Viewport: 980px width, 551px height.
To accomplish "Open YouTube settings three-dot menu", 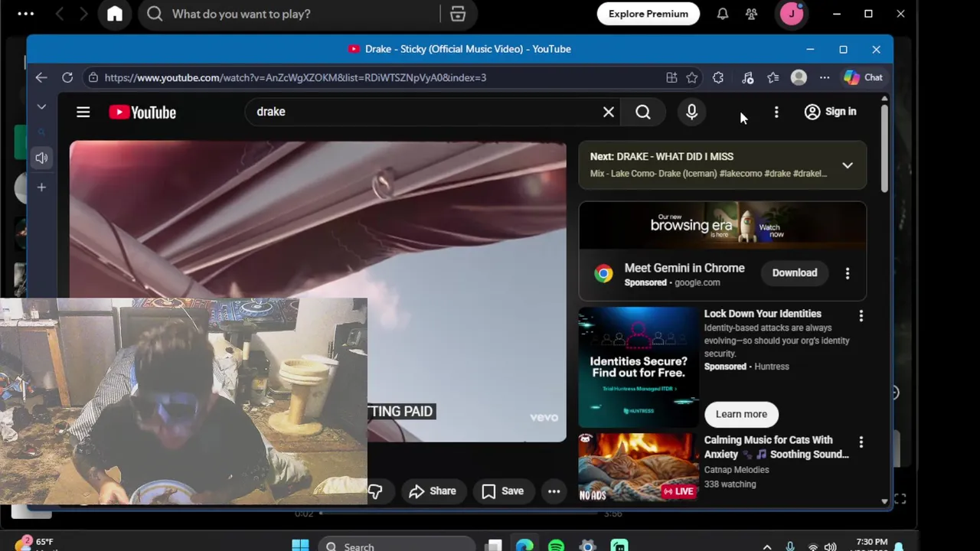I will [x=776, y=112].
